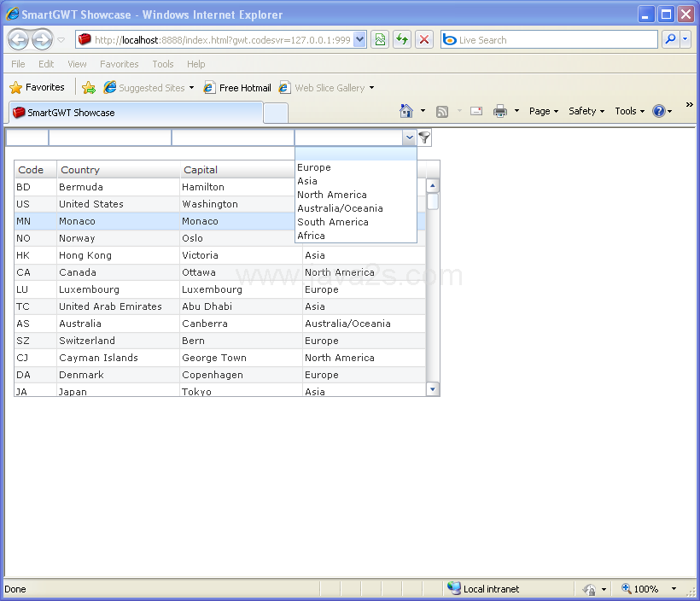Click the Code filter input field
Image resolution: width=700 pixels, height=601 pixels.
pos(26,137)
